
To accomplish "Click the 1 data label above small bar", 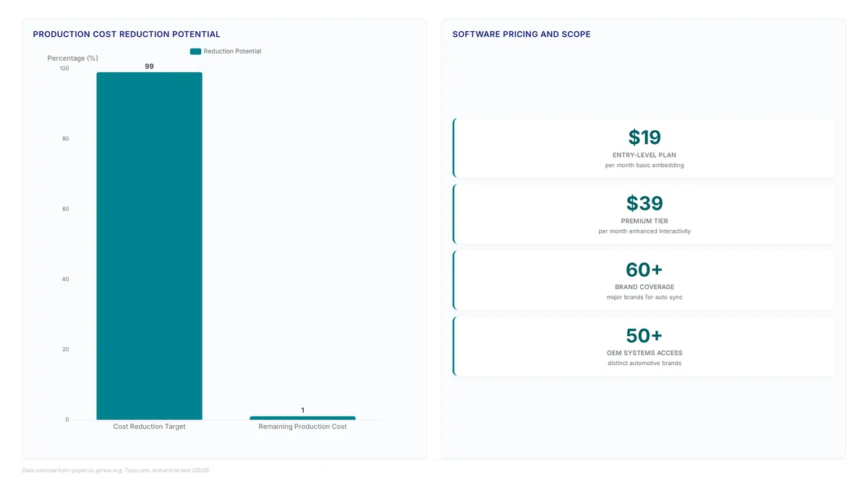I will (302, 410).
